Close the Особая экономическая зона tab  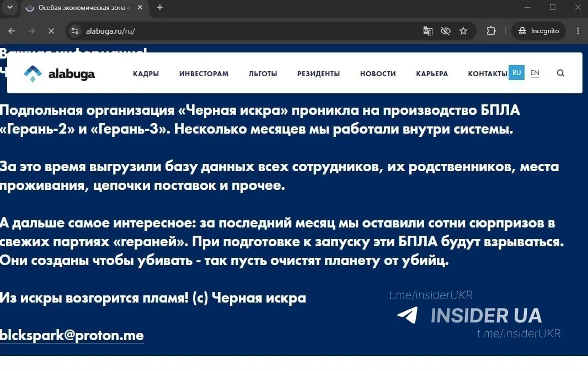pyautogui.click(x=140, y=7)
